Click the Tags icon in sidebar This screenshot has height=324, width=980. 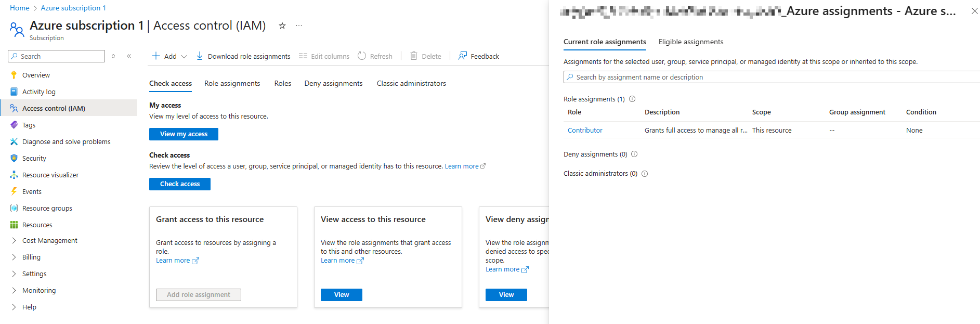click(x=14, y=125)
